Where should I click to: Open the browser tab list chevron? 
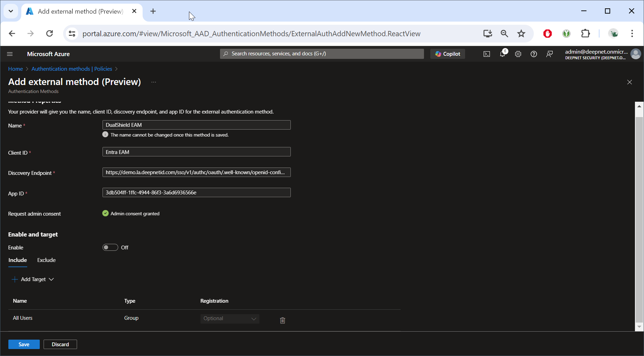[11, 11]
